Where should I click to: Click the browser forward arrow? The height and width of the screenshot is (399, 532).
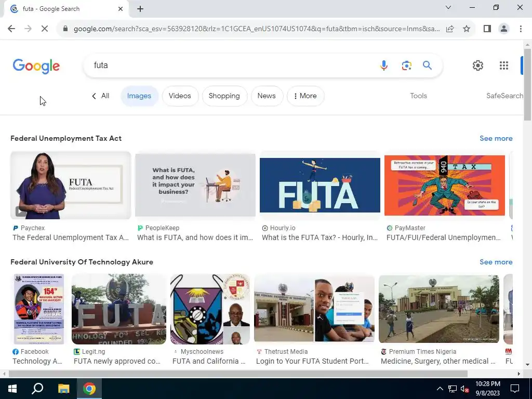coord(28,29)
